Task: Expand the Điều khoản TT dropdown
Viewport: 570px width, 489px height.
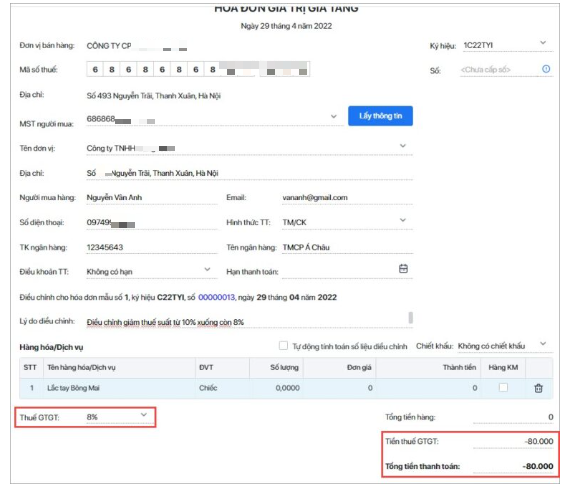Action: pyautogui.click(x=207, y=269)
